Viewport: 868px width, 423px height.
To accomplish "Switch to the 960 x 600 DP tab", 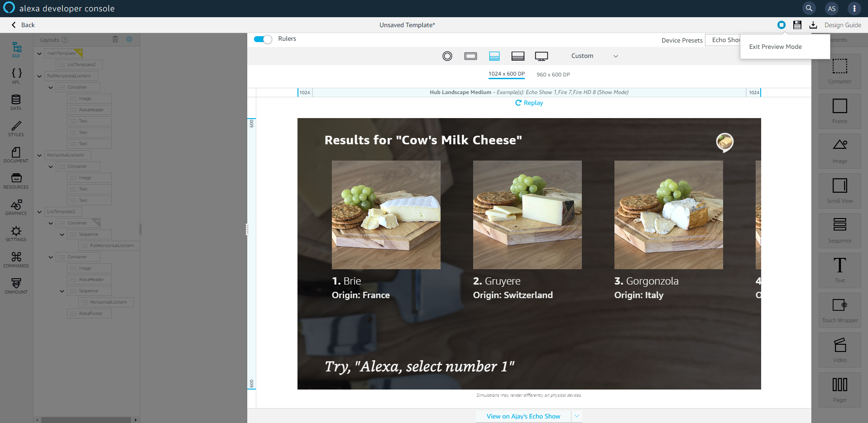I will 553,74.
